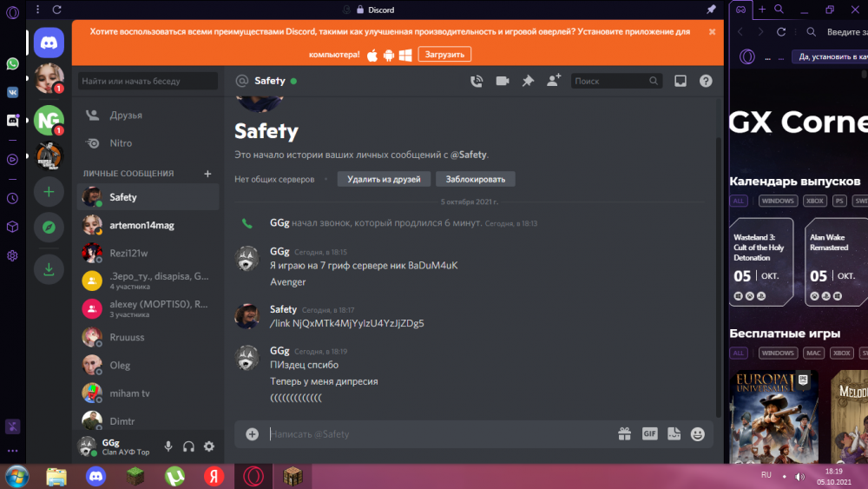Click the Загрузить button in banner
Screen dimensions: 868x489
444,54
